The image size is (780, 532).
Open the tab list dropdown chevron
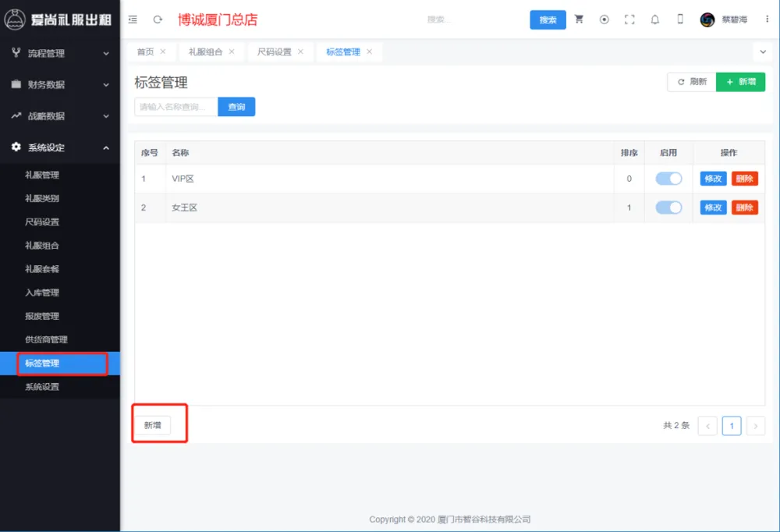(x=763, y=51)
